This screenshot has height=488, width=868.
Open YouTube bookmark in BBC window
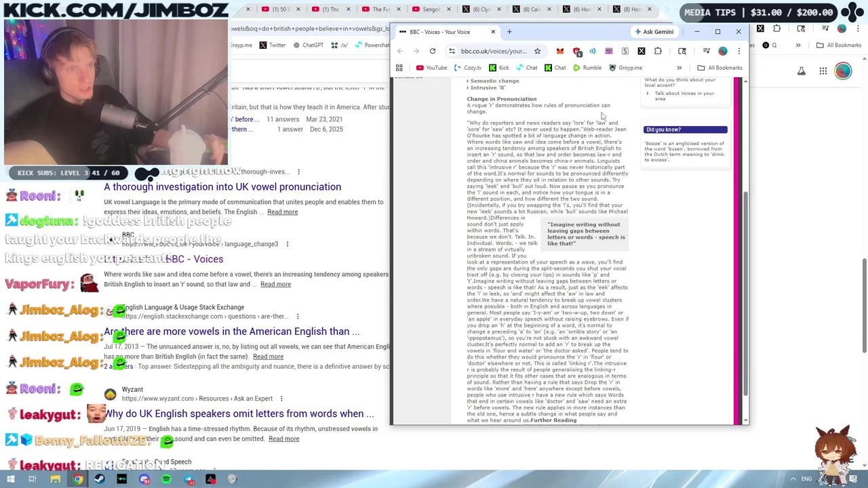[x=431, y=68]
